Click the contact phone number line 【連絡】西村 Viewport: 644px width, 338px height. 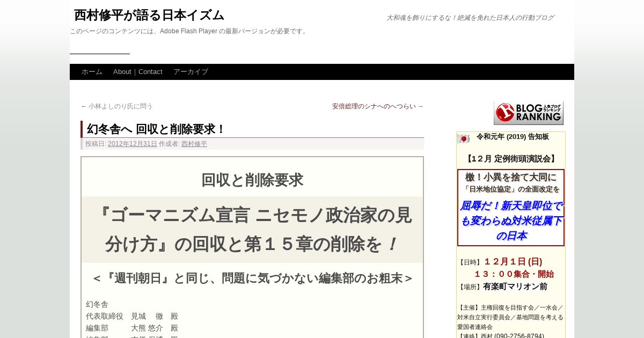click(x=501, y=336)
